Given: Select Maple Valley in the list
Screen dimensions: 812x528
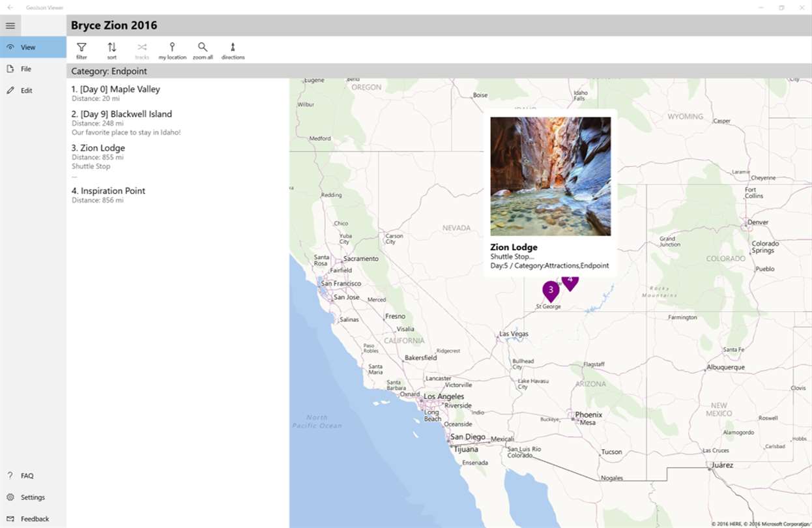Looking at the screenshot, I should pos(115,89).
